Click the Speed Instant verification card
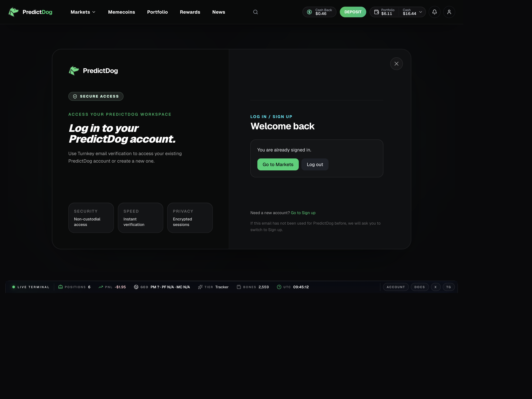 pos(140,218)
